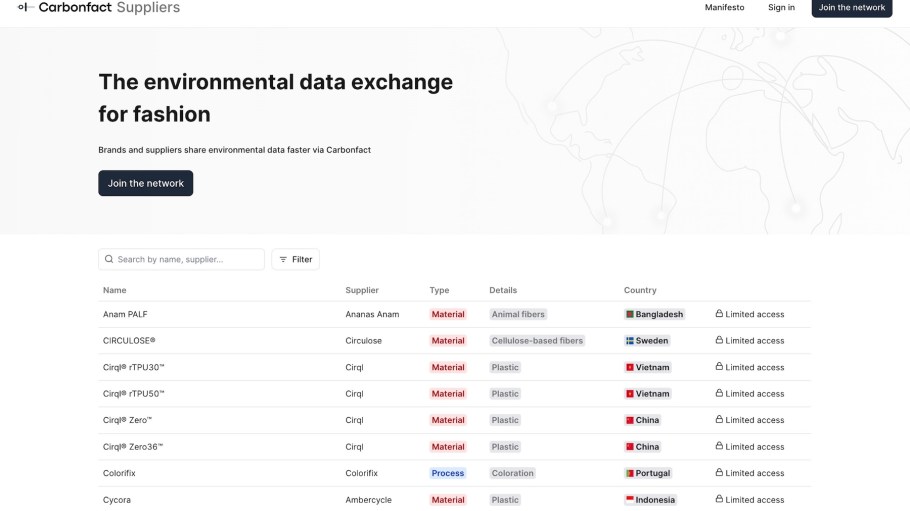910x511 pixels.
Task: Click the Cellulose-based fibers tag
Action: [537, 341]
